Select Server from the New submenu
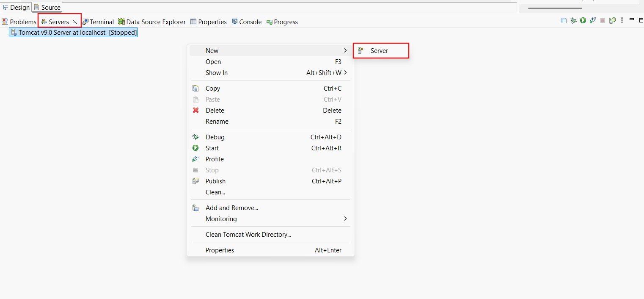This screenshot has width=644, height=299. [378, 50]
